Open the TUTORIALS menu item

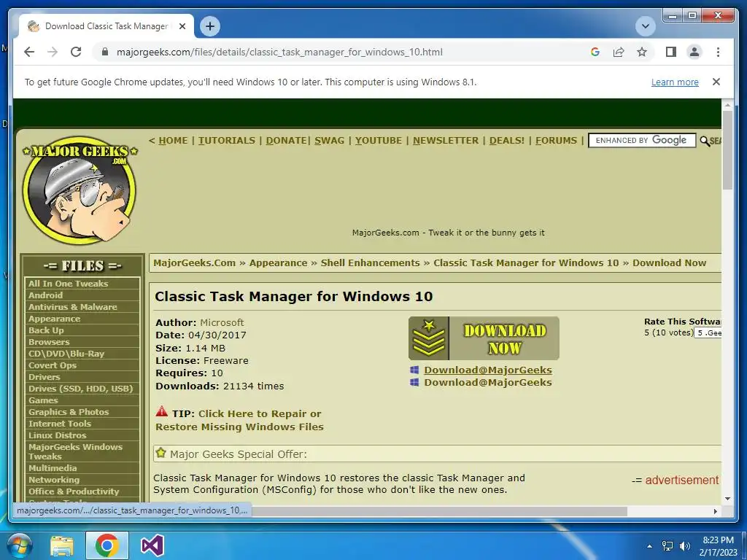[x=227, y=141]
